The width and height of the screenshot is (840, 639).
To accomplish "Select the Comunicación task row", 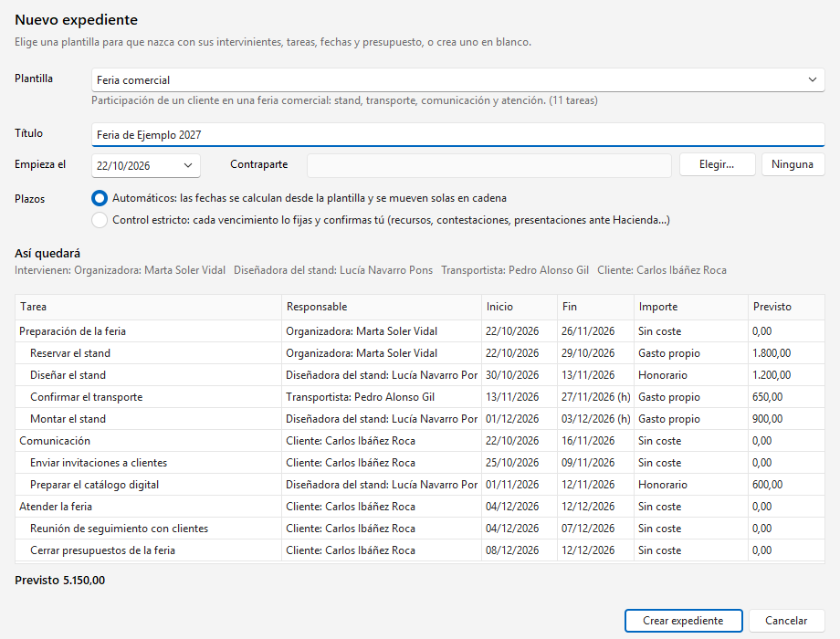I will point(420,441).
